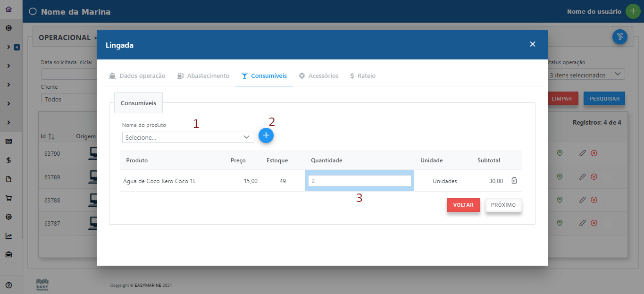Viewport: 644px width, 294px height.
Task: Open Status operação dropdown
Action: click(x=585, y=75)
